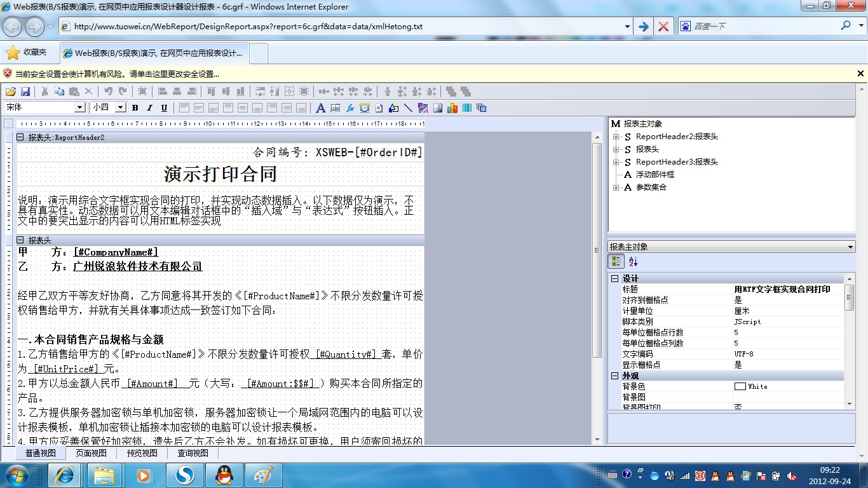
Task: Insert a chart element
Action: coord(452,108)
